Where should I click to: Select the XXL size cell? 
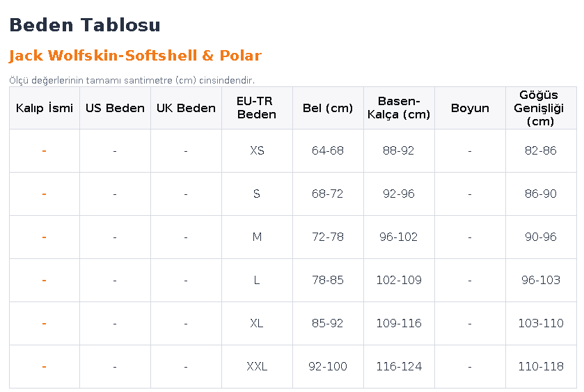click(x=257, y=366)
